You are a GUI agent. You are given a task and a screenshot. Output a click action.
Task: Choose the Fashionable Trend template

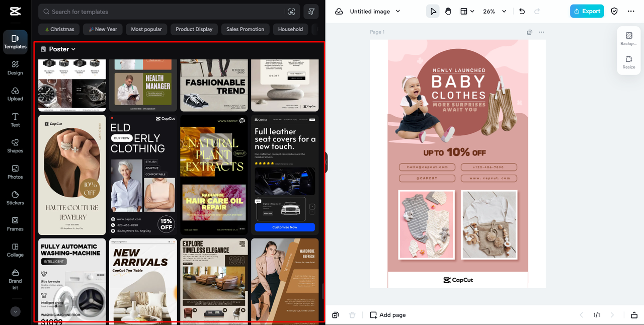(x=214, y=85)
